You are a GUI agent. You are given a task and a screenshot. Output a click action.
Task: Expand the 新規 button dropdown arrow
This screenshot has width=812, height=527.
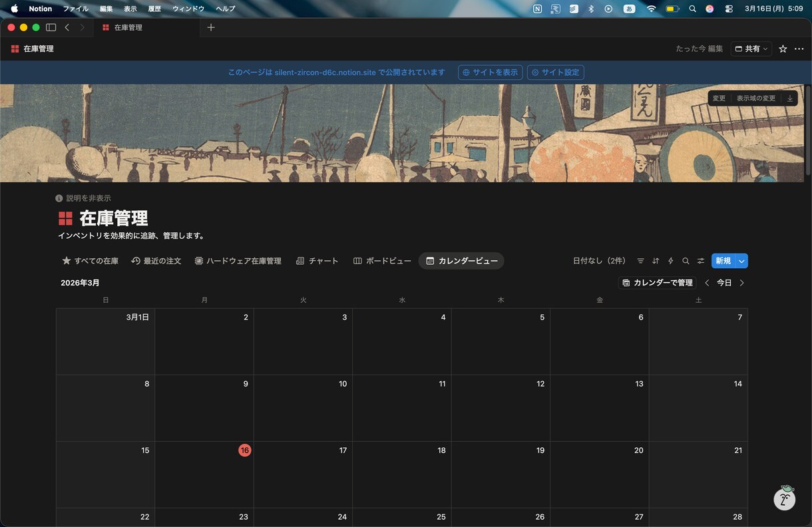[x=741, y=261]
